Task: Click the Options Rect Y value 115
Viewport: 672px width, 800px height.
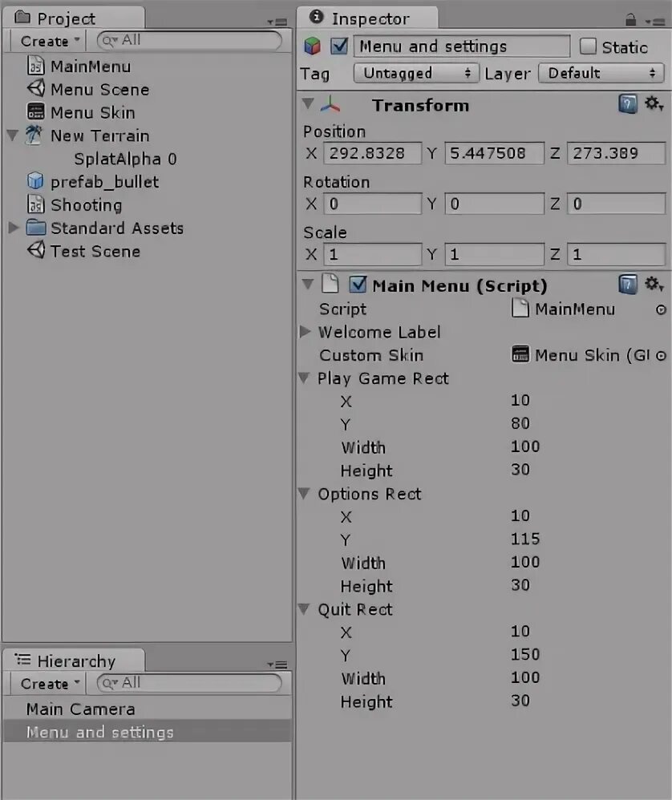Action: [x=525, y=539]
